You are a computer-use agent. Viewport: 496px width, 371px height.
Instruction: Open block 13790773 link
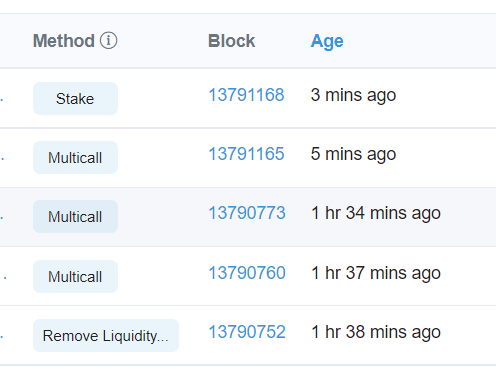click(247, 213)
